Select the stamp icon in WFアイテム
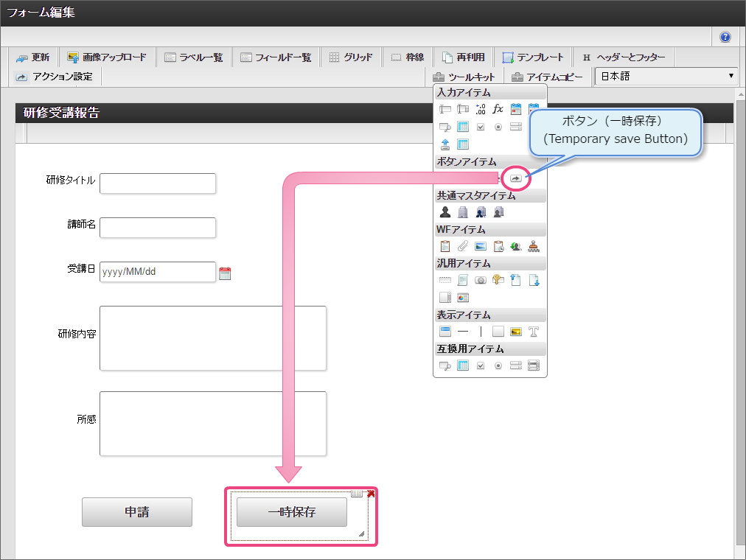 point(534,246)
